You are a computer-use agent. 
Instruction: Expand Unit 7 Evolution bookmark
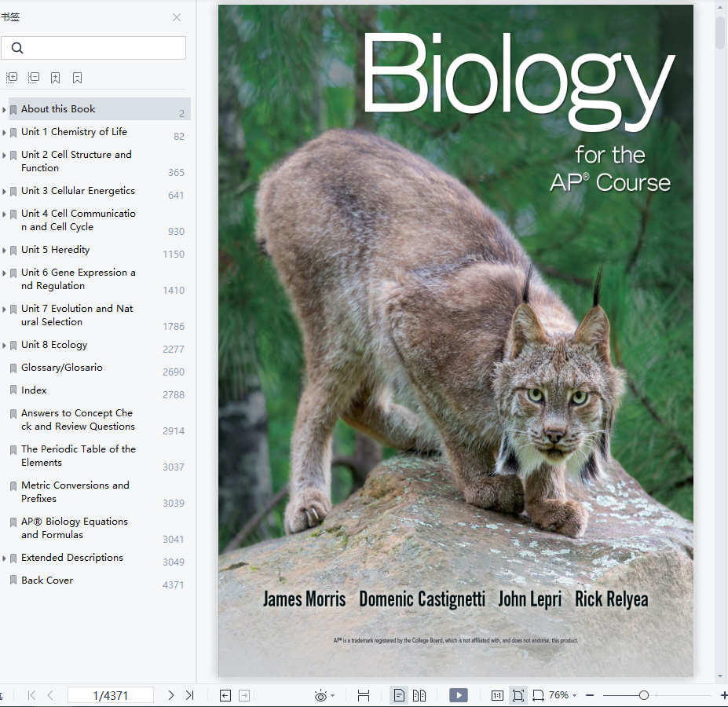4,310
